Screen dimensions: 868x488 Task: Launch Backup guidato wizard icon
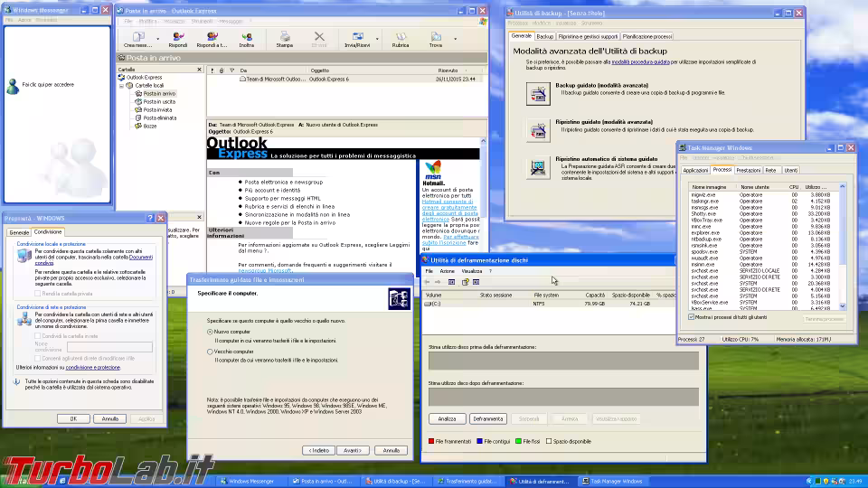[537, 92]
